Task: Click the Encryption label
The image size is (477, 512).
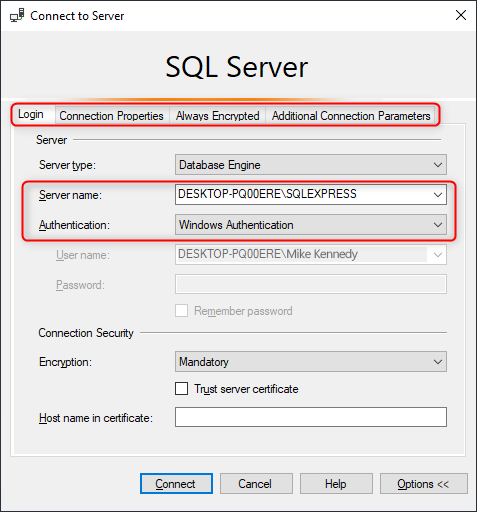Action: (x=65, y=362)
